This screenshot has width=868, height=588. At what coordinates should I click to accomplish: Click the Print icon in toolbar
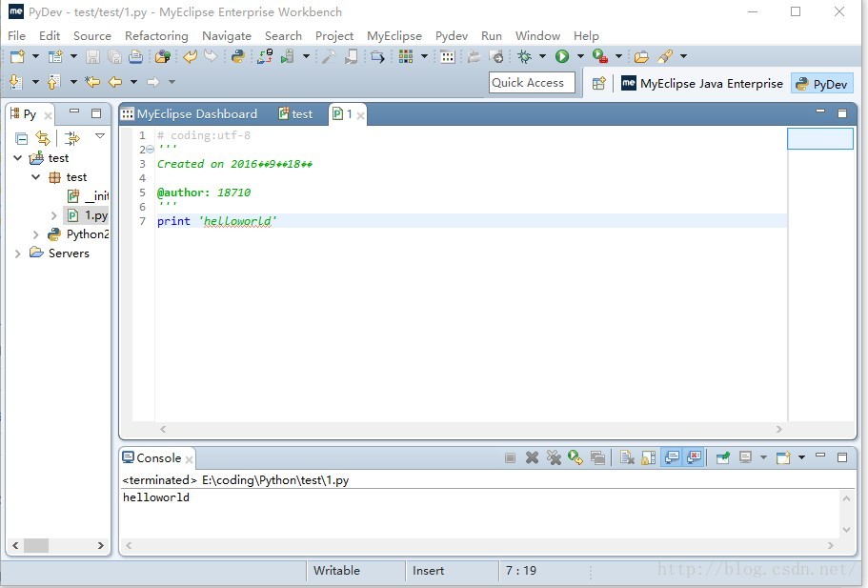[x=134, y=57]
